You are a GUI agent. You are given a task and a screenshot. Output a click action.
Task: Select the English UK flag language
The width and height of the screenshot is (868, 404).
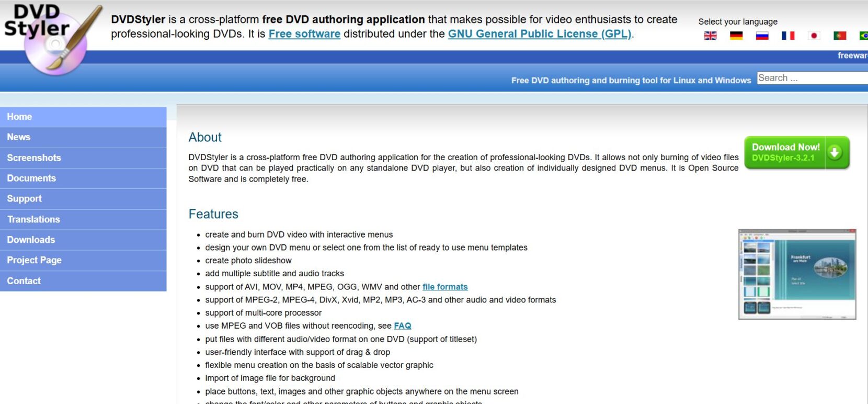710,36
